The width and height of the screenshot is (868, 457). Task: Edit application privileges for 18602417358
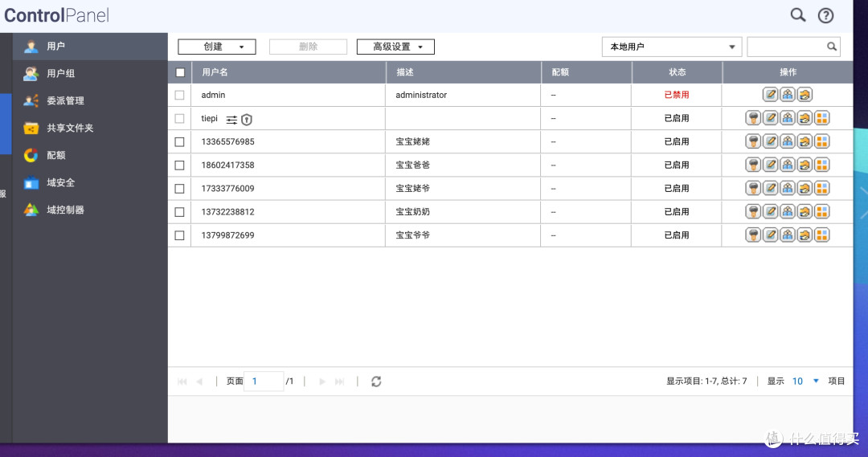pos(822,165)
